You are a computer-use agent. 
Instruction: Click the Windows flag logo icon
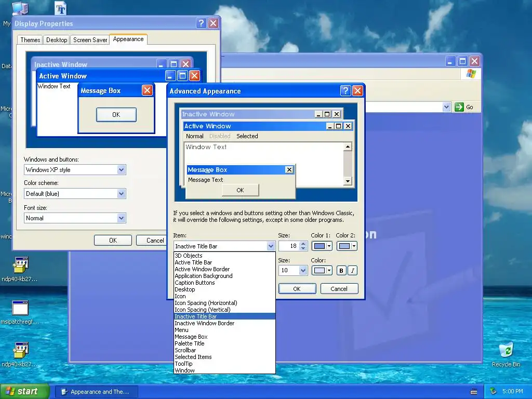[x=471, y=74]
